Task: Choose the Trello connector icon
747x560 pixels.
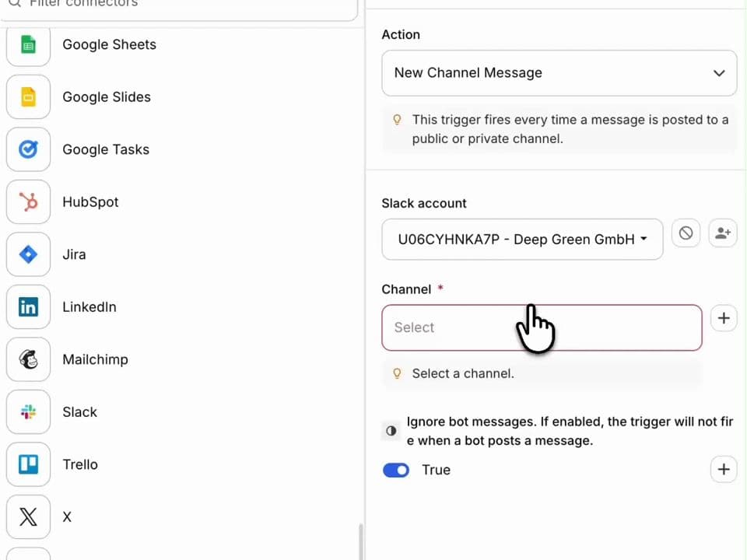Action: pos(28,464)
